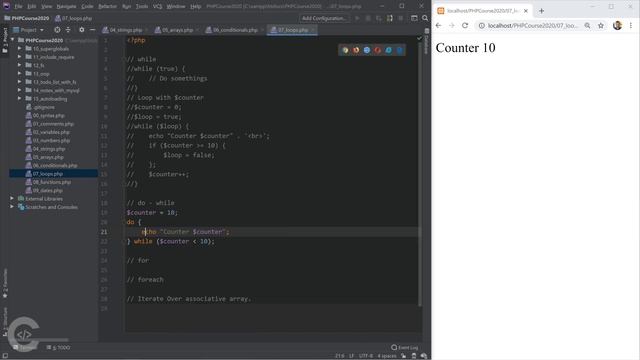Select .gitignore file in project tree
640x360 pixels.
coord(40,107)
